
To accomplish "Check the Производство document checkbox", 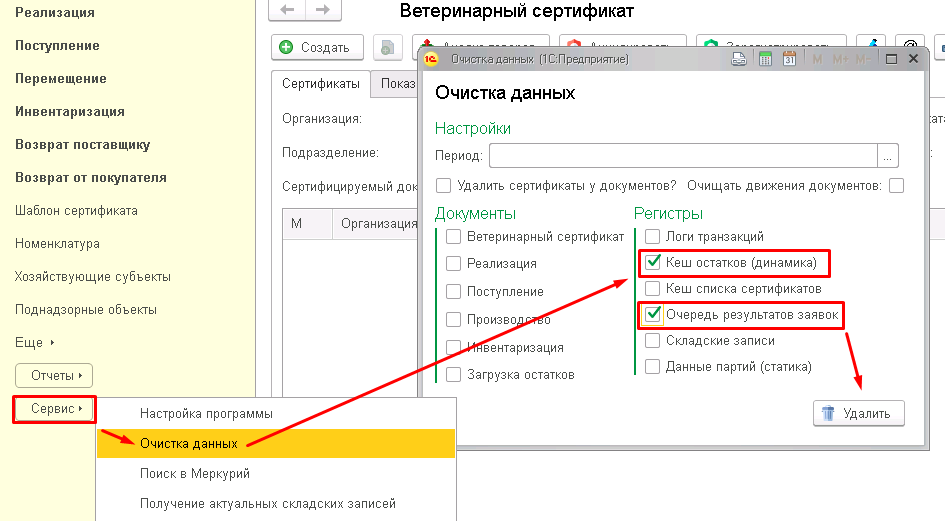I will coord(453,320).
